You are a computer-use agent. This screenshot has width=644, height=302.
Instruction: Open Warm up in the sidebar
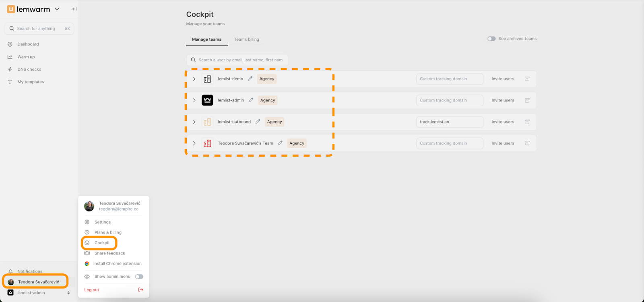[x=26, y=57]
